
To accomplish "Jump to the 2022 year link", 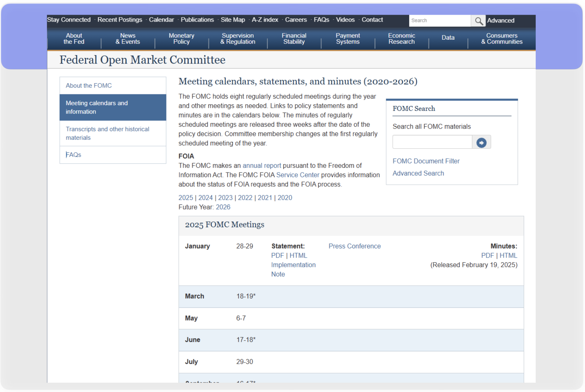I will tap(245, 198).
